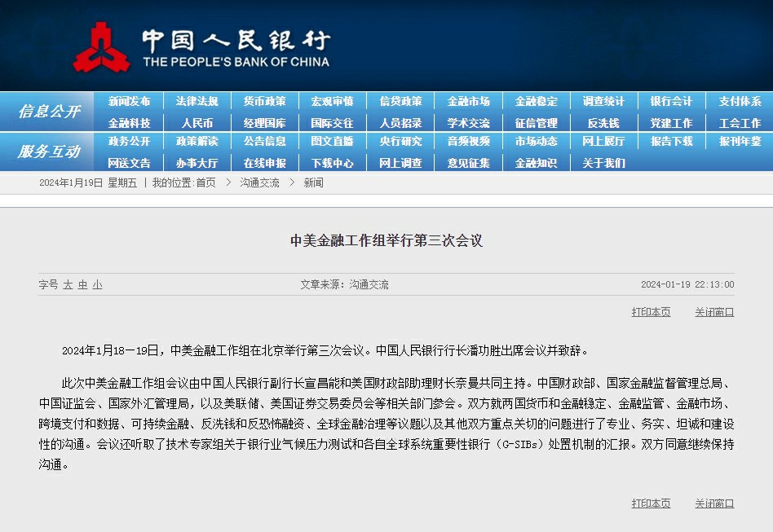Viewport: 773px width, 532px height.
Task: Open 网送文告 link
Action: tap(129, 163)
